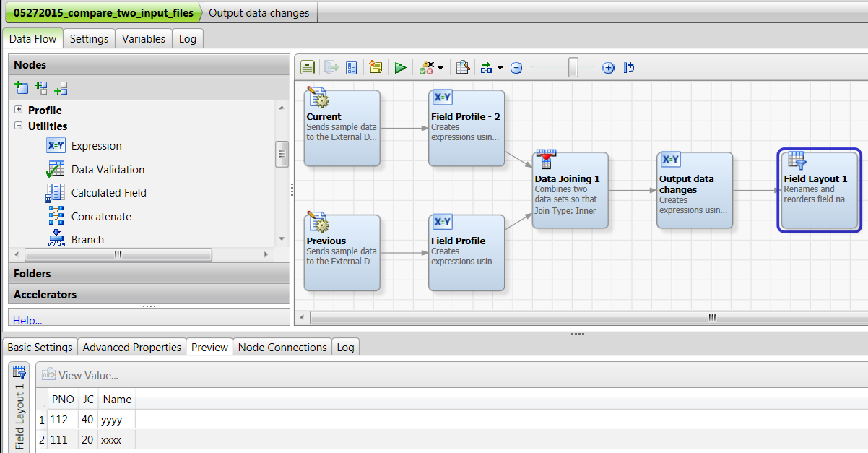Image resolution: width=868 pixels, height=453 pixels.
Task: Open the data viewer magnifier tool in toolbar
Action: tap(462, 66)
